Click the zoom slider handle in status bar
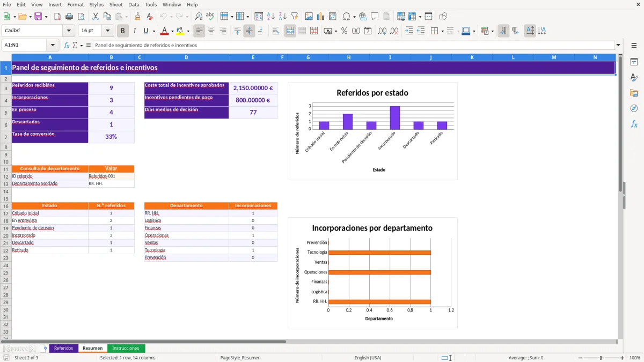The width and height of the screenshot is (644, 362). 601,358
